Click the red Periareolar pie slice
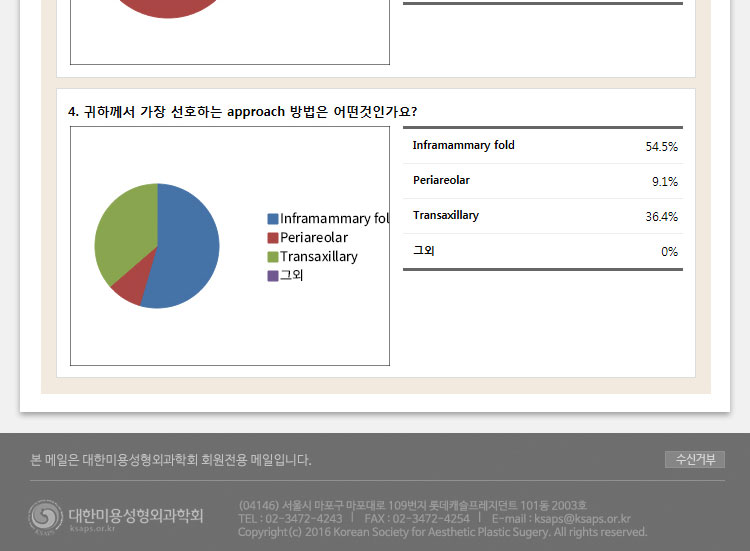Viewport: 750px width, 551px height. click(x=129, y=288)
